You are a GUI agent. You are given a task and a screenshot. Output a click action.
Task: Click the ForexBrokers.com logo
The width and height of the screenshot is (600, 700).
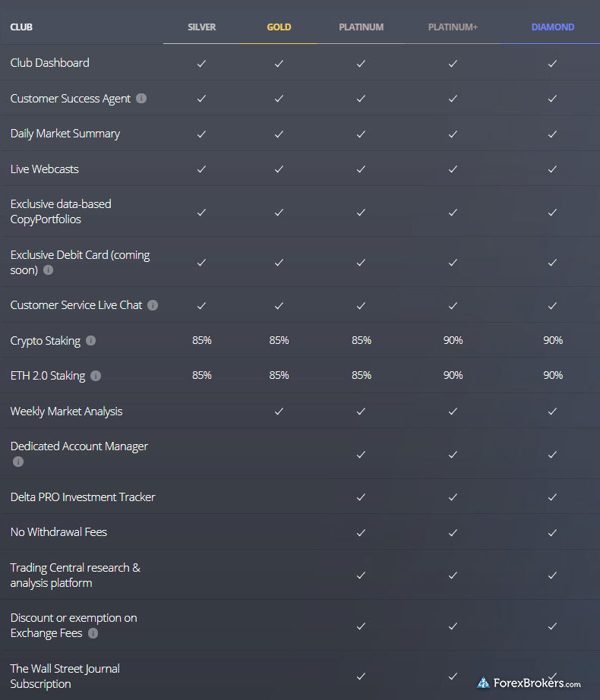point(529,683)
